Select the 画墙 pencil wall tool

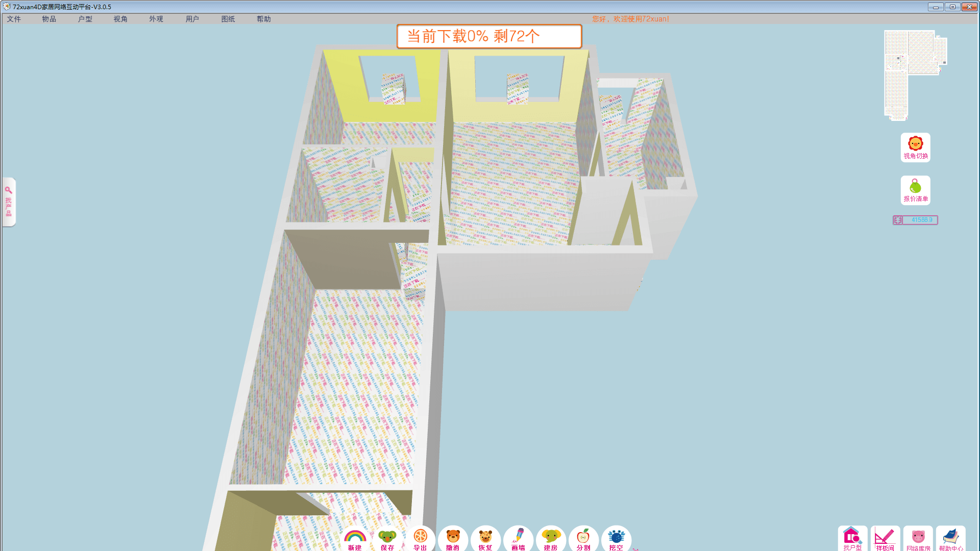(518, 539)
